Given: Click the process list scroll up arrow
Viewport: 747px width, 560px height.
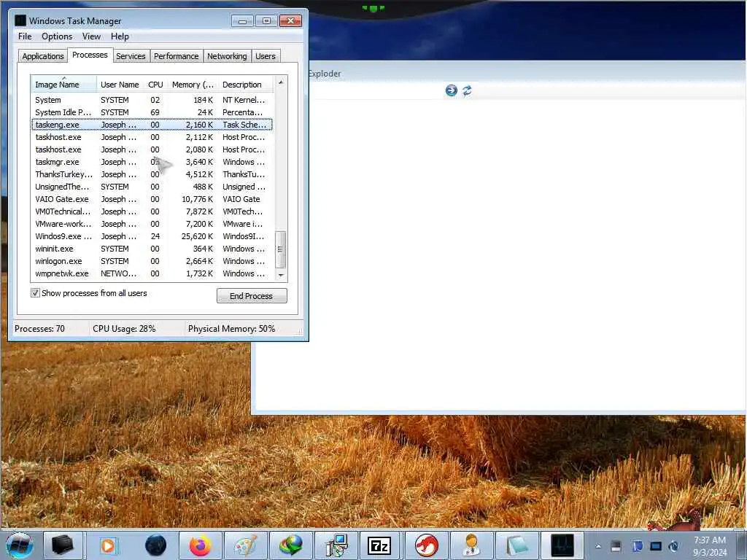Looking at the screenshot, I should click(281, 82).
